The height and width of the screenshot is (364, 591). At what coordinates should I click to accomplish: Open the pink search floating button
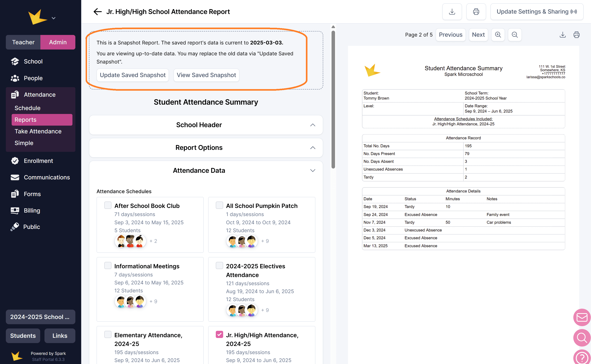(582, 338)
